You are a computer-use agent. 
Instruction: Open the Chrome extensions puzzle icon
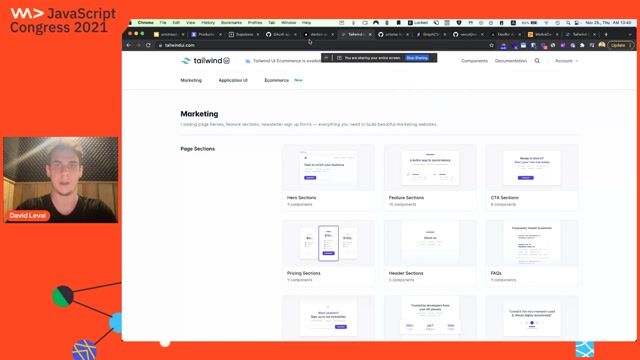pyautogui.click(x=582, y=45)
